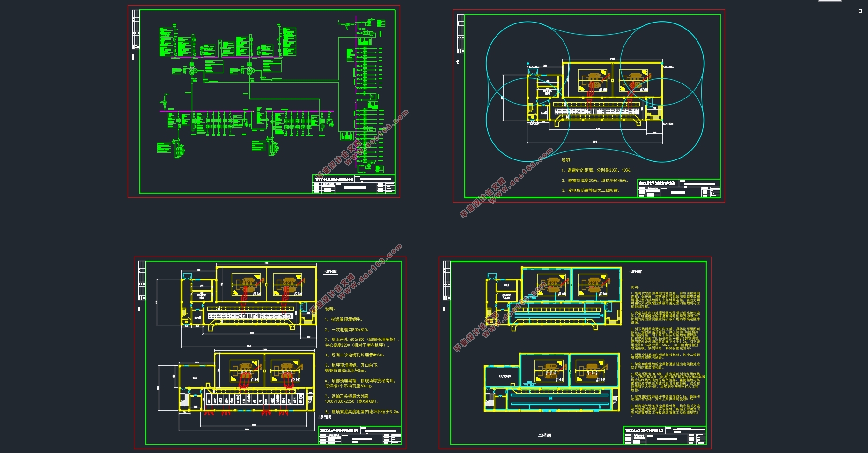The width and height of the screenshot is (868, 453).
Task: Click note line '中心高度3200（相对于室内地坪）。'
Action: pyautogui.click(x=357, y=345)
